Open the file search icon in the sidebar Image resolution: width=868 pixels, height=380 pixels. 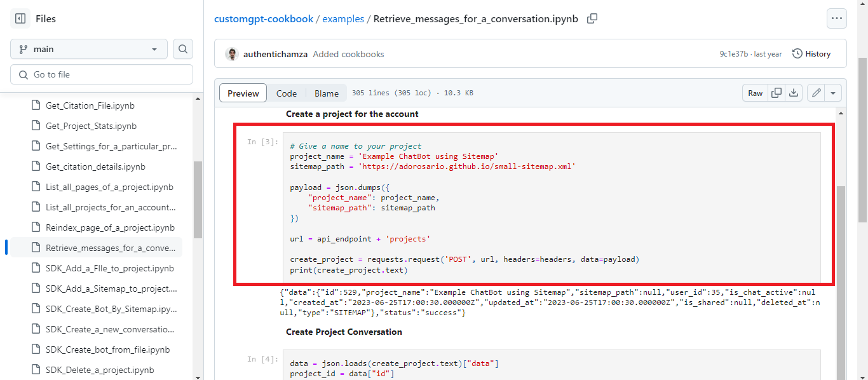point(182,49)
